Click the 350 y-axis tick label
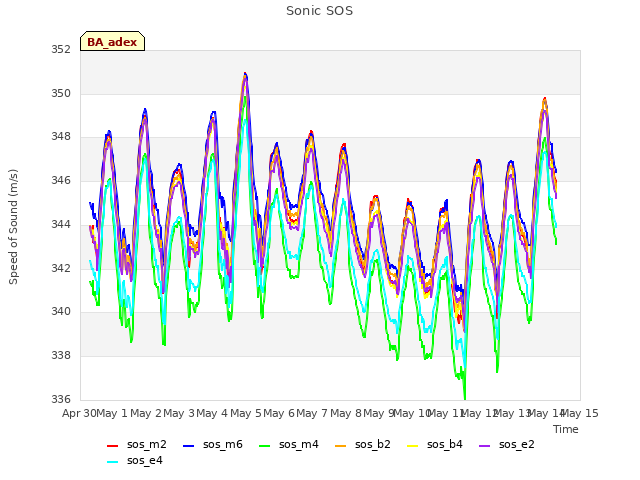This screenshot has height=480, width=640. coord(60,93)
